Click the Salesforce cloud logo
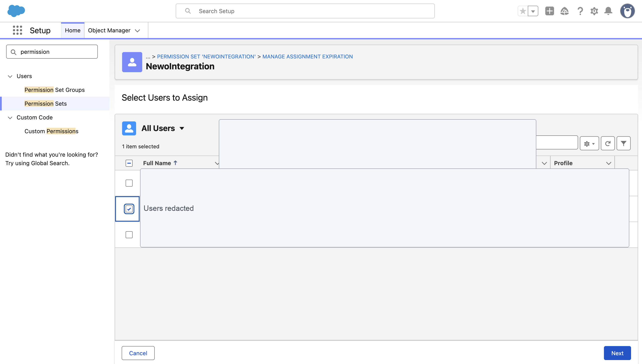Screen dimensions: 642x364 coord(16,11)
